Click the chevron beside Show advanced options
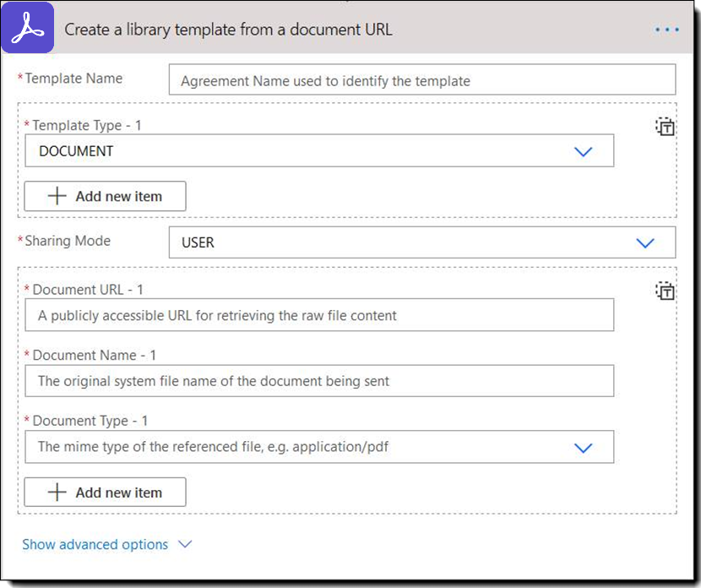This screenshot has width=701, height=588. coord(184,545)
